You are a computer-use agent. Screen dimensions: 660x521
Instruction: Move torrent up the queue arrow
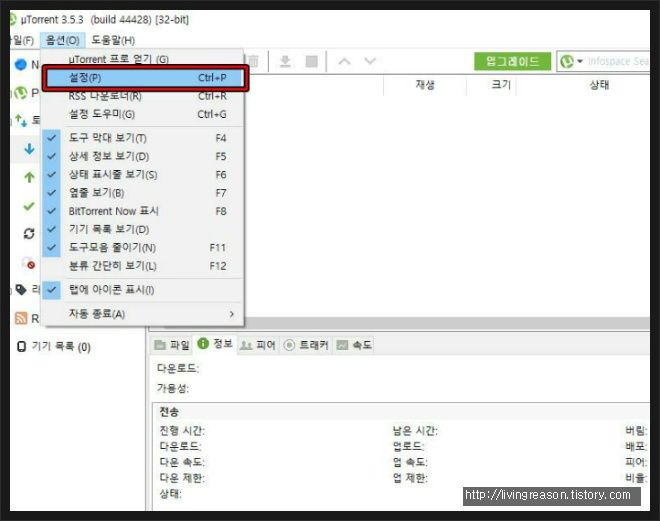point(344,61)
